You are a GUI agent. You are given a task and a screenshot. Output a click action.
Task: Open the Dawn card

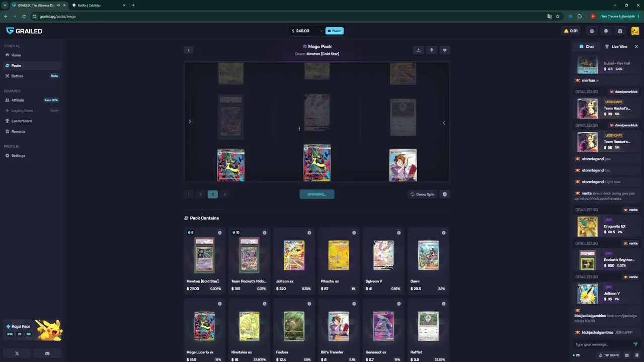[x=428, y=260]
